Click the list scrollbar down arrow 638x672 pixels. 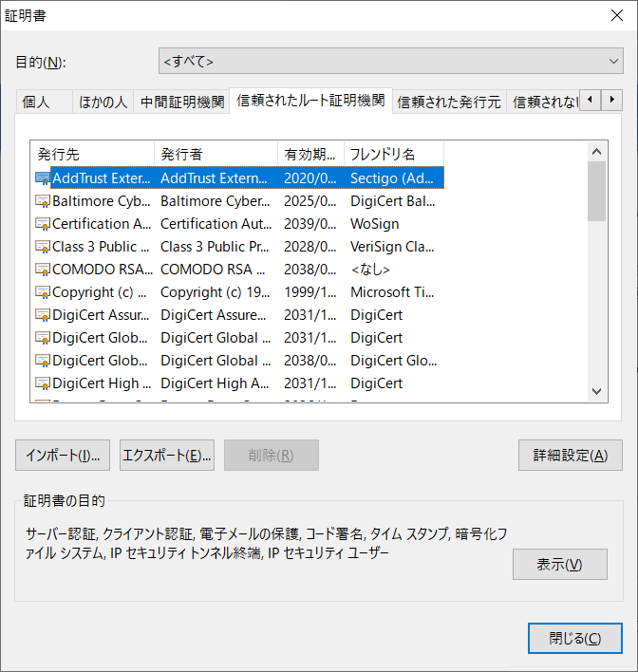tap(596, 391)
